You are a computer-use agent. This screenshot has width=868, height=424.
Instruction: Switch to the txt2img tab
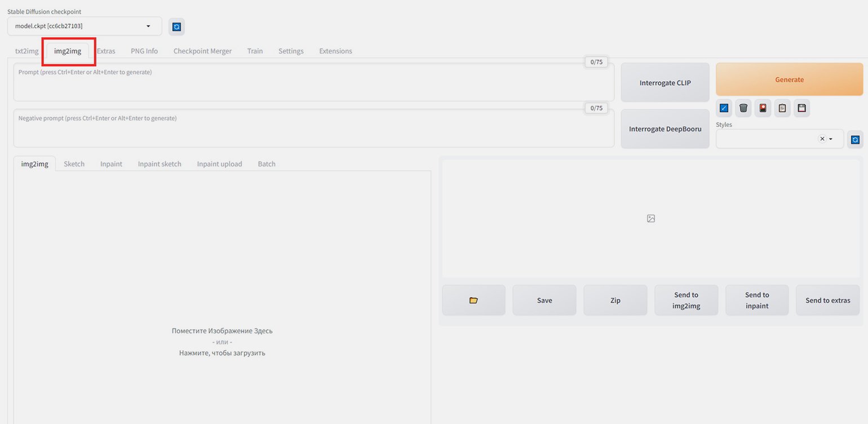[x=26, y=51]
